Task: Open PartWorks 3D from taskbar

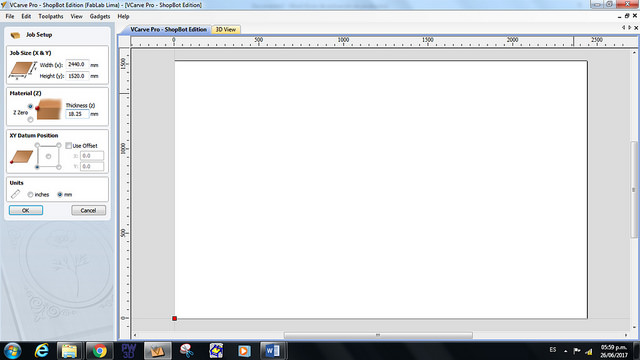Action: pyautogui.click(x=128, y=351)
